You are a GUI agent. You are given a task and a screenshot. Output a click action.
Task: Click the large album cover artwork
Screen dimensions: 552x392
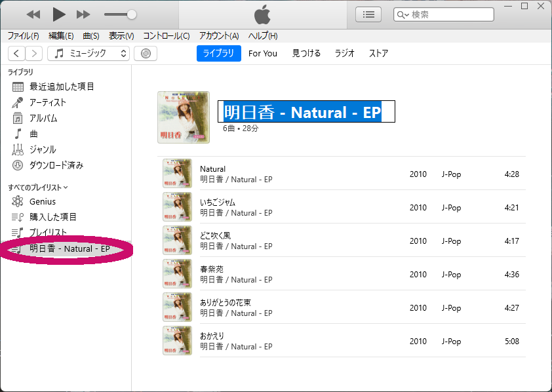[184, 117]
